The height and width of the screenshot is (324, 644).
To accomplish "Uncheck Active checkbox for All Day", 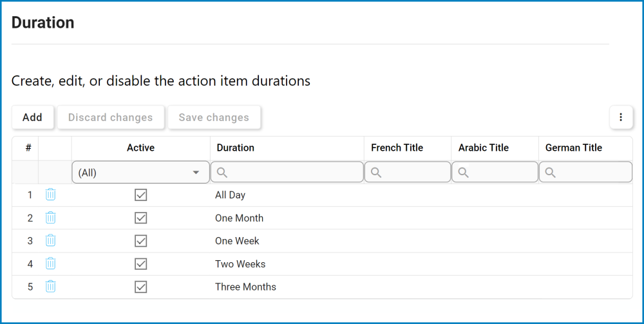I will point(141,195).
